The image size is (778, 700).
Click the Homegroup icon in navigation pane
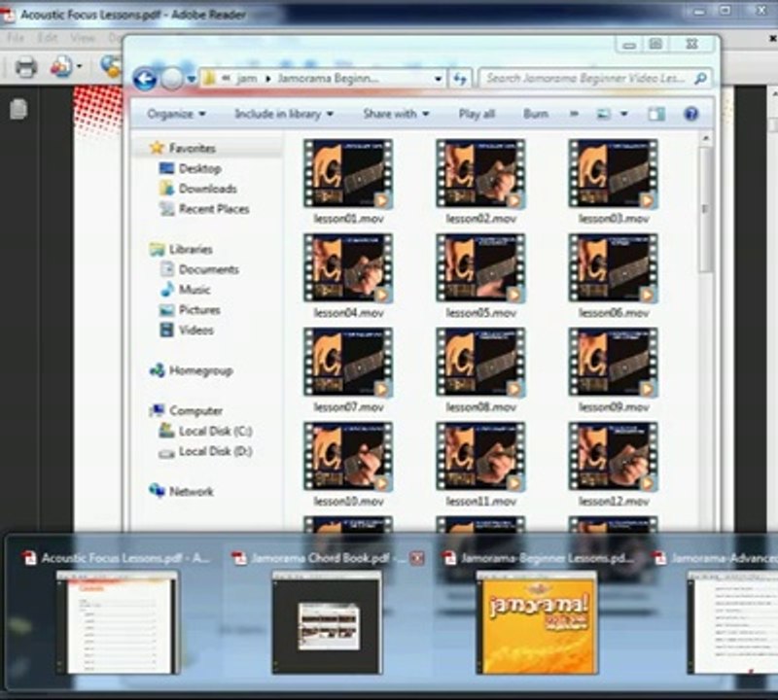point(158,370)
